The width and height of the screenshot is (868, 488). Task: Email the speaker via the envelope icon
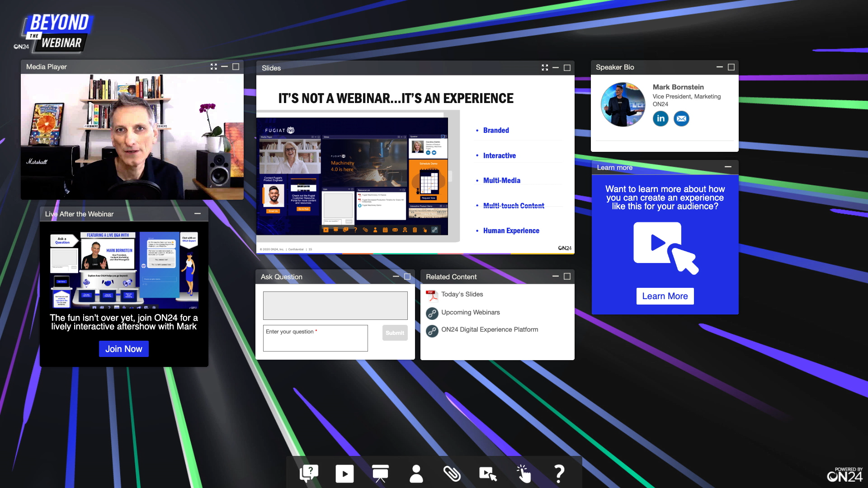(681, 119)
